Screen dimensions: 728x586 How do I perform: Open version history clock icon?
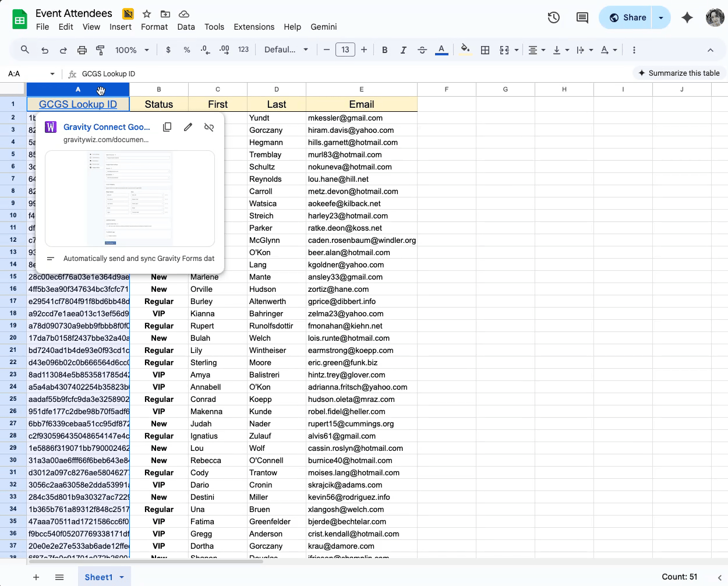(554, 17)
